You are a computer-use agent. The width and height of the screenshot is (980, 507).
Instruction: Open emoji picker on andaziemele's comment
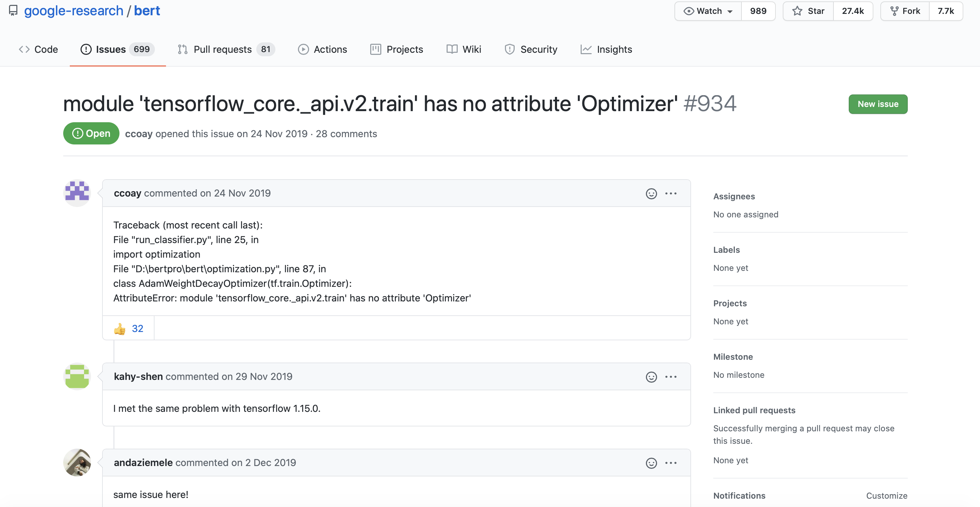pos(651,463)
